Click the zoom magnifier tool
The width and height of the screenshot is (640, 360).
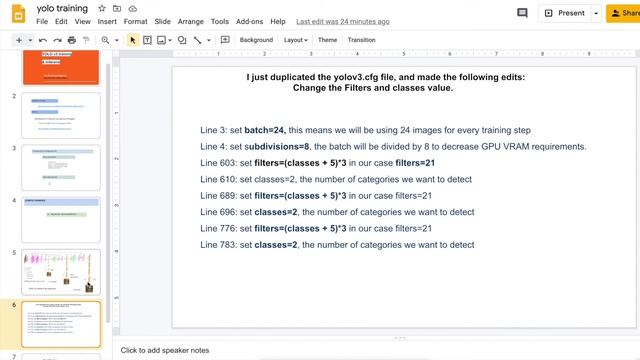tap(105, 40)
